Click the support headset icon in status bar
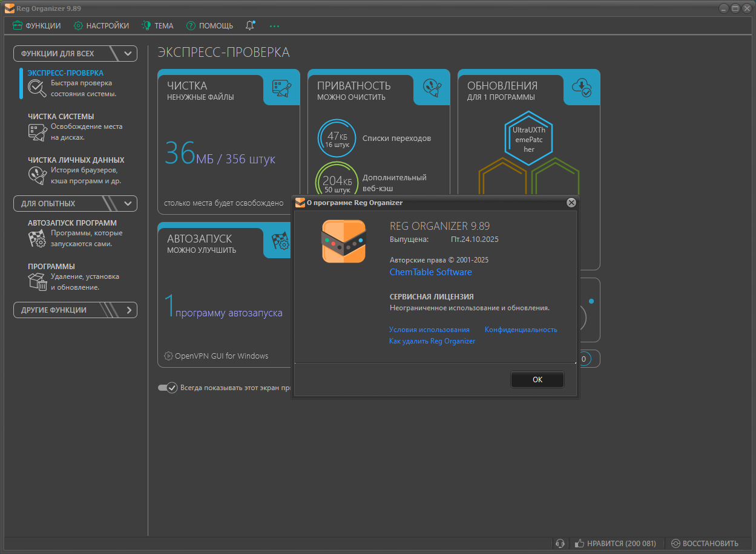The width and height of the screenshot is (756, 554). click(x=560, y=543)
